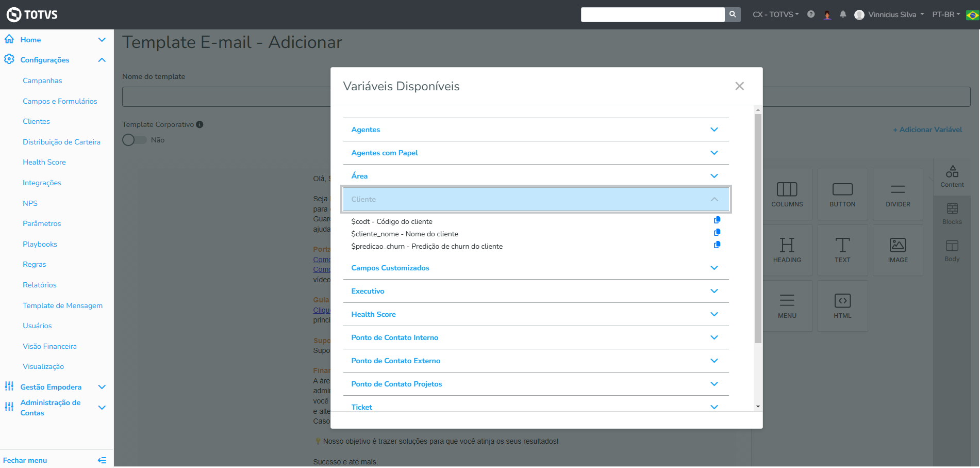Copy the $codt variable
980x468 pixels.
tap(717, 220)
